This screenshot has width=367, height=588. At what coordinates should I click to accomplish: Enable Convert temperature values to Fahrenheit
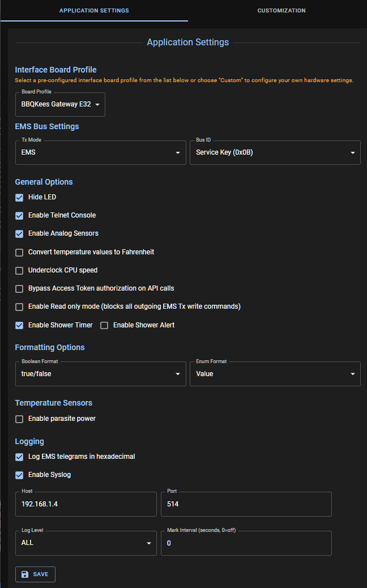(19, 252)
